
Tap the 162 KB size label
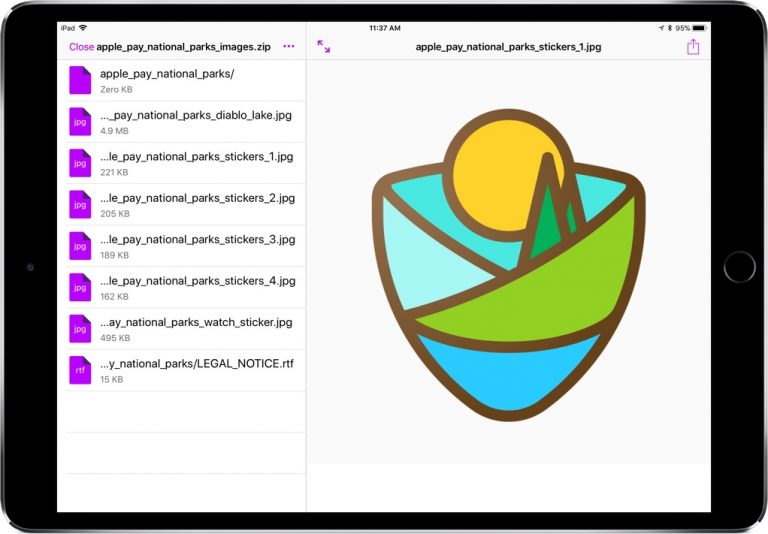(x=114, y=296)
